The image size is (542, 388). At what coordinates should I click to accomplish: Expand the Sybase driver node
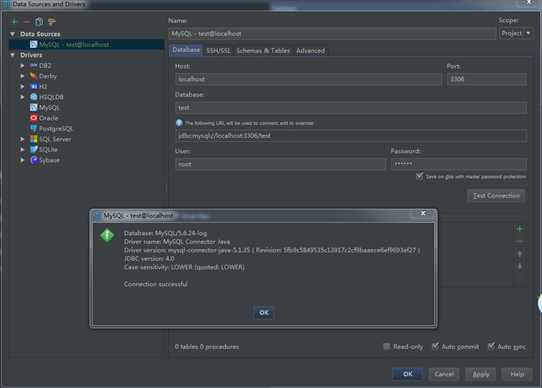pos(22,160)
